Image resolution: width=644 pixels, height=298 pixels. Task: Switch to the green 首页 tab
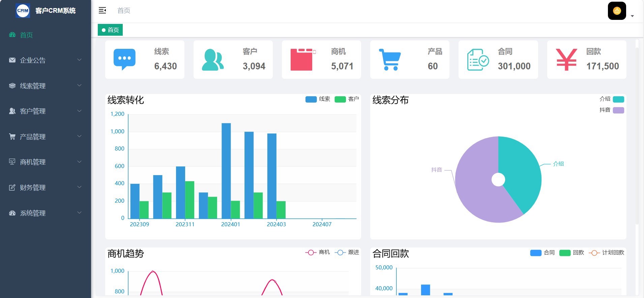pyautogui.click(x=110, y=30)
